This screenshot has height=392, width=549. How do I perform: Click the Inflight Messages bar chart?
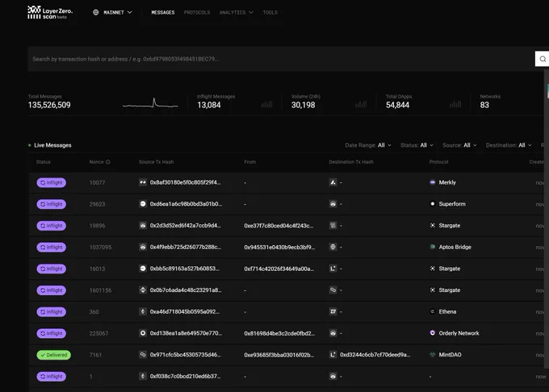click(x=266, y=104)
